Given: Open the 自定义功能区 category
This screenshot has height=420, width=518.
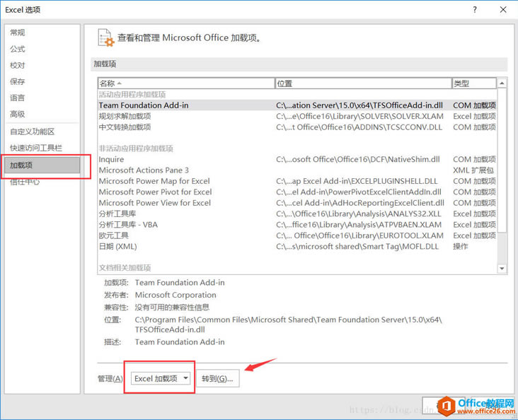Looking at the screenshot, I should coord(33,132).
